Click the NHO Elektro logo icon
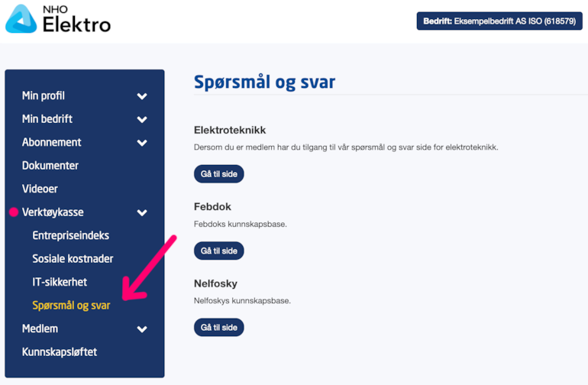This screenshot has width=588, height=385. pyautogui.click(x=21, y=19)
